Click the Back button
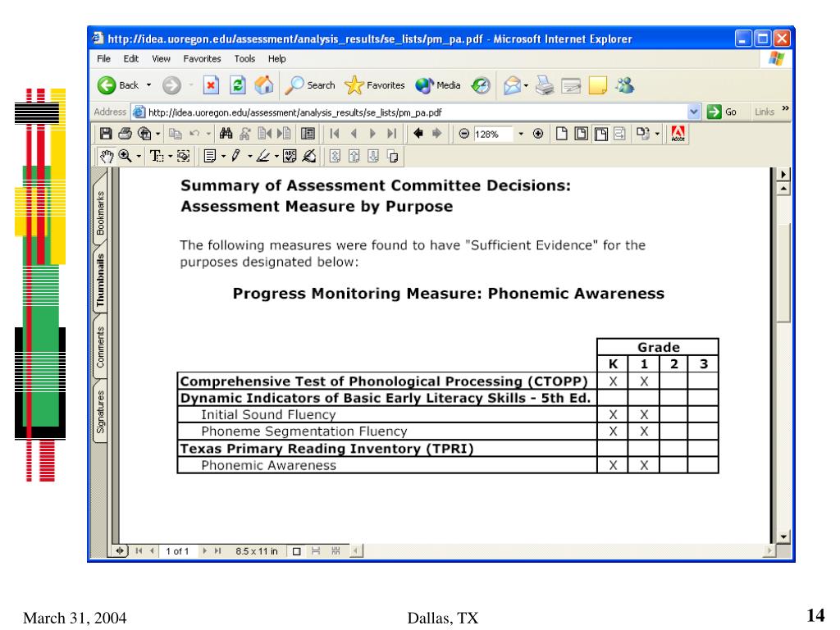 coord(118,85)
